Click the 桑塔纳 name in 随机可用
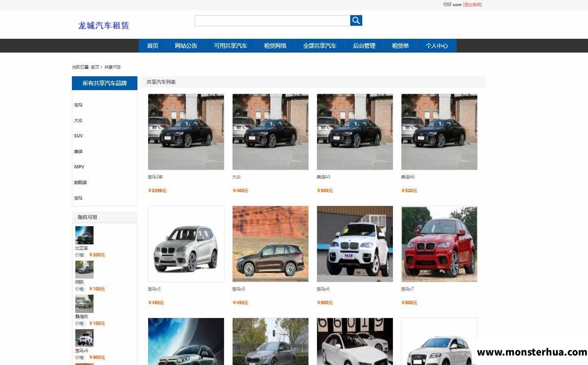 pyautogui.click(x=81, y=317)
